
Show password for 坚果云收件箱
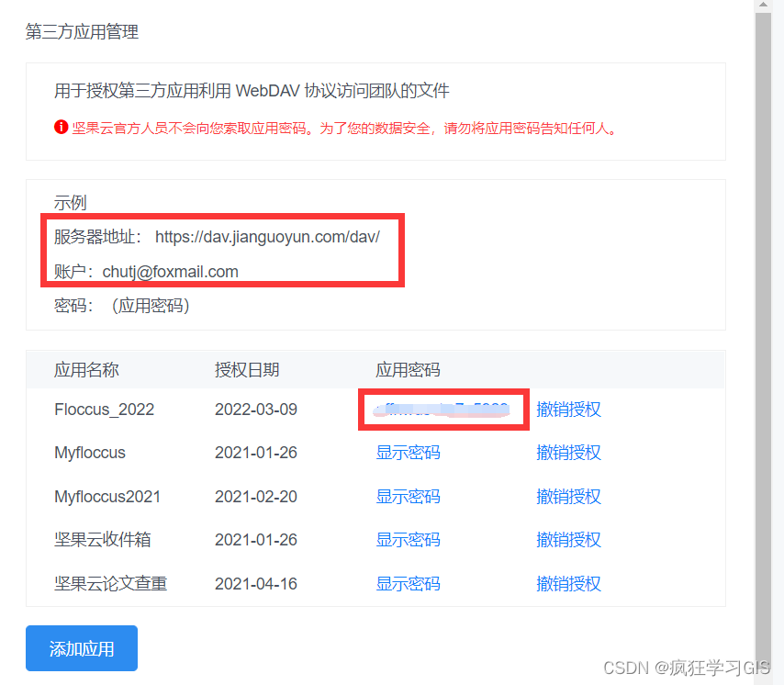click(x=408, y=540)
